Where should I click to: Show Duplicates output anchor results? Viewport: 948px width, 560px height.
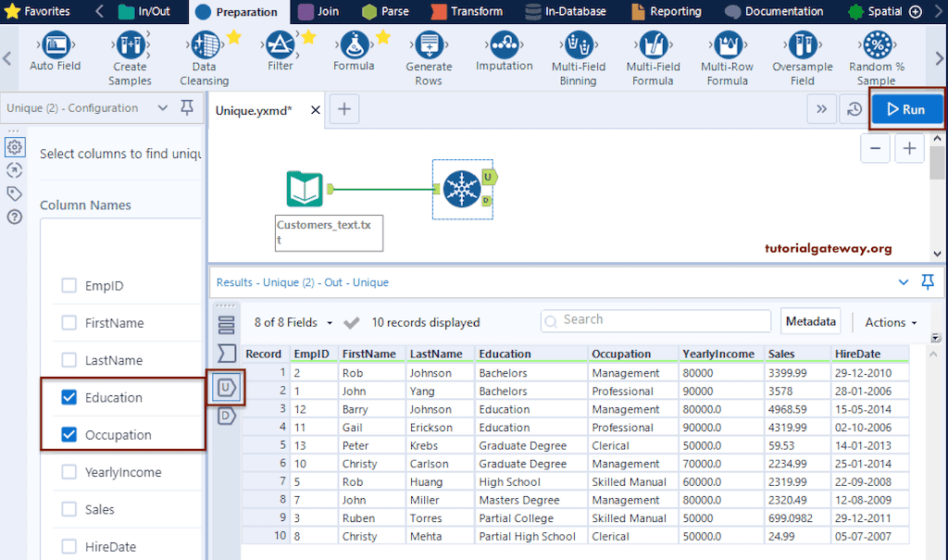coord(226,417)
